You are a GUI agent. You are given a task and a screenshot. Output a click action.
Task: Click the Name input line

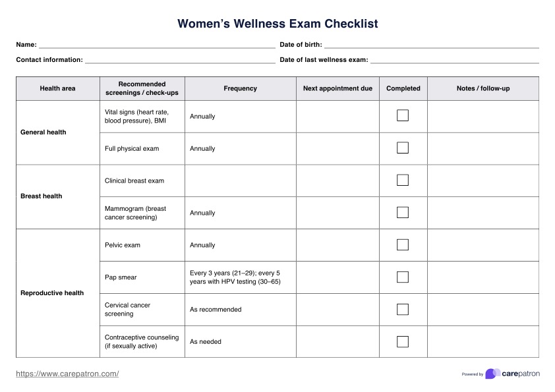157,45
